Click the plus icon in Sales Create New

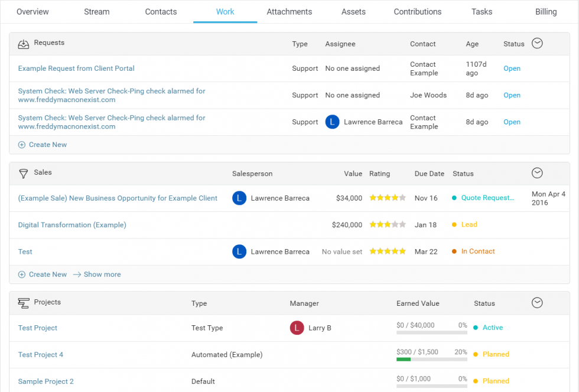click(22, 275)
